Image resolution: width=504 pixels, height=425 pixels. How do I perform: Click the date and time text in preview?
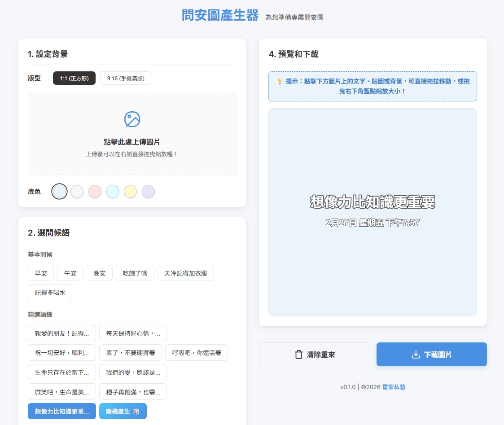point(373,223)
